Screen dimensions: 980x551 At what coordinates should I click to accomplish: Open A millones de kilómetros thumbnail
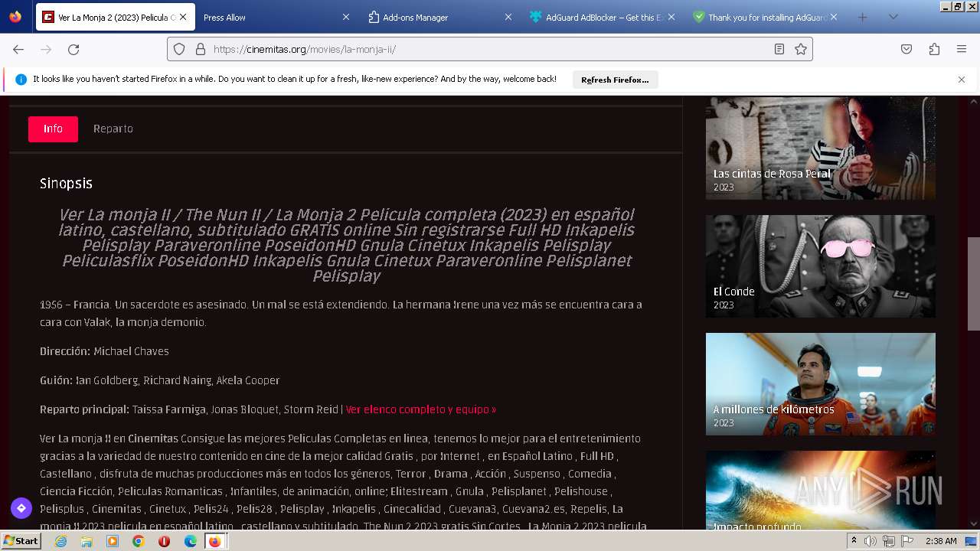tap(820, 383)
